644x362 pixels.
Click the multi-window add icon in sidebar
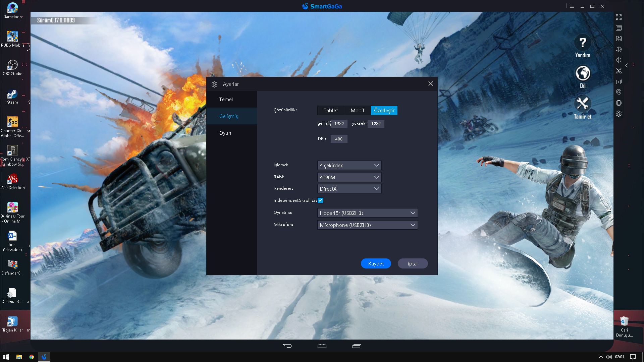click(619, 81)
